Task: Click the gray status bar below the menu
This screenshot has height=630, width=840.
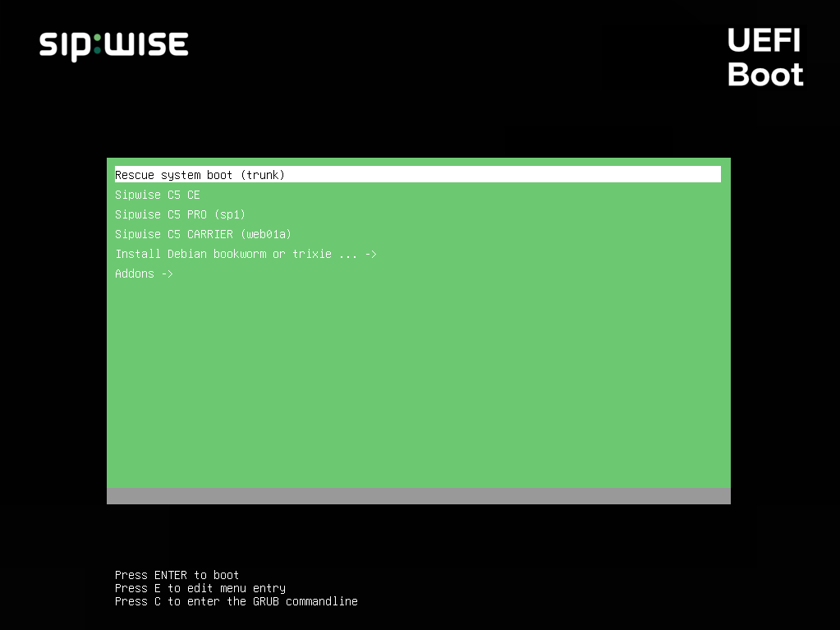Action: [x=419, y=496]
